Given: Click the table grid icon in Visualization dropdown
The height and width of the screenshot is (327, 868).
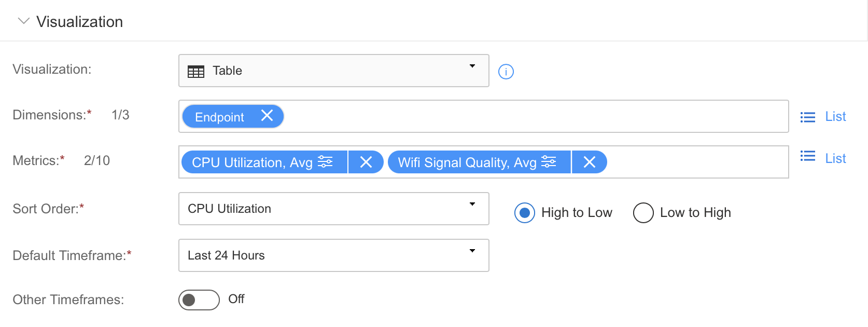Looking at the screenshot, I should tap(196, 71).
